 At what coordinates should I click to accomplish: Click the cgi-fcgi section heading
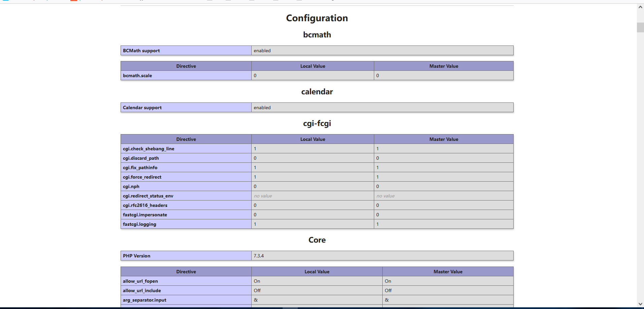316,123
